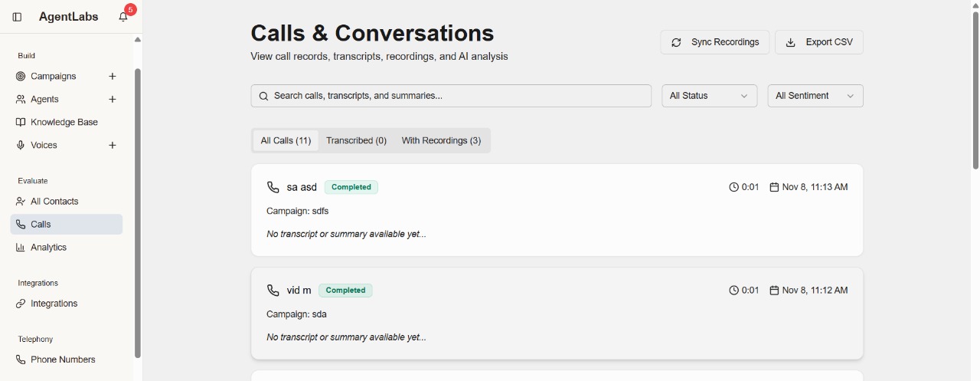Open Phone Numbers in the sidebar
The height and width of the screenshot is (381, 980).
click(x=63, y=360)
